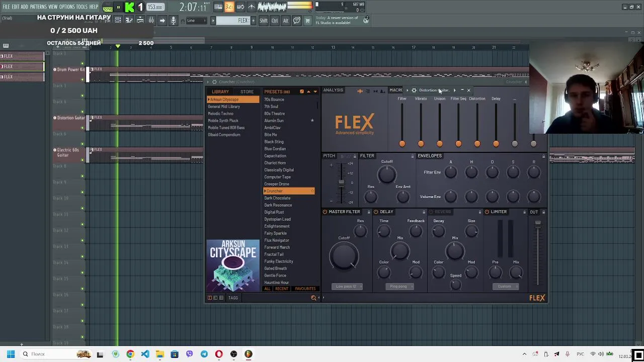Click the FLEX preset search magnifier icon
Viewport: 644px width, 362px height.
pyautogui.click(x=313, y=298)
